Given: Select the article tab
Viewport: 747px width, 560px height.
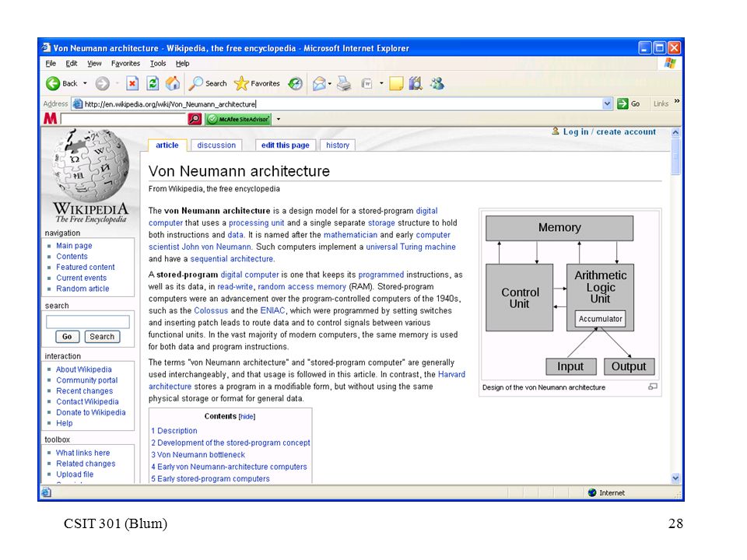Looking at the screenshot, I should coord(167,145).
